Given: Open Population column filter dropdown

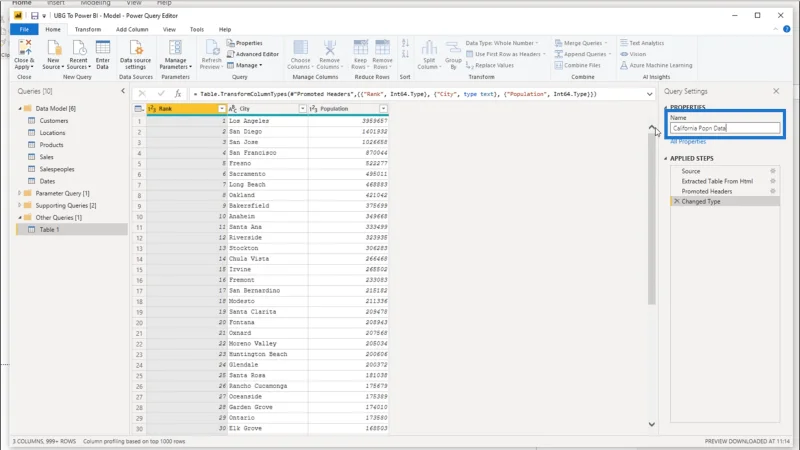Looking at the screenshot, I should (383, 109).
